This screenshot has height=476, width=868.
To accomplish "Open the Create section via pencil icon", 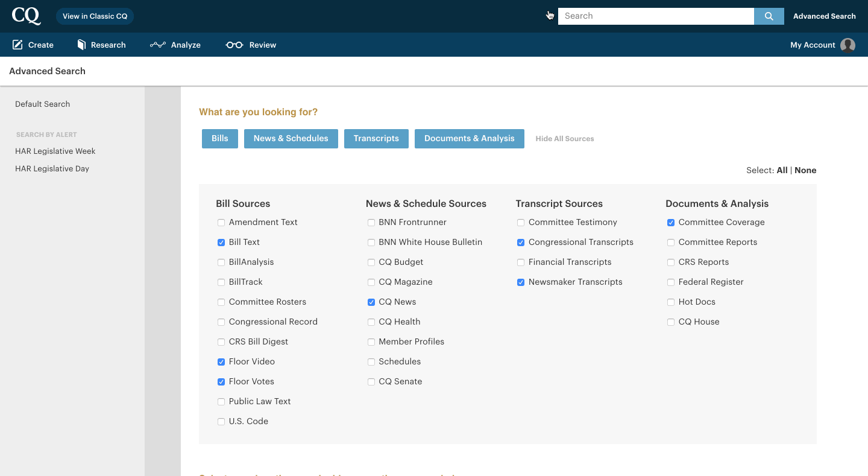I will coord(16,45).
